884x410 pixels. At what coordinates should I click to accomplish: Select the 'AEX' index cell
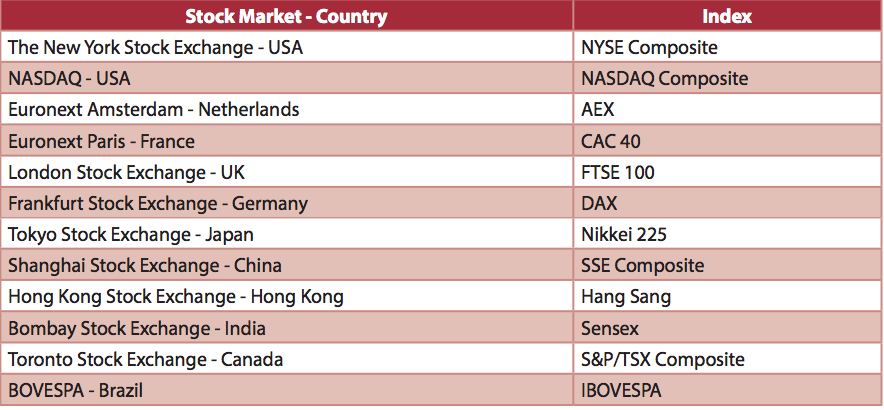tap(598, 109)
